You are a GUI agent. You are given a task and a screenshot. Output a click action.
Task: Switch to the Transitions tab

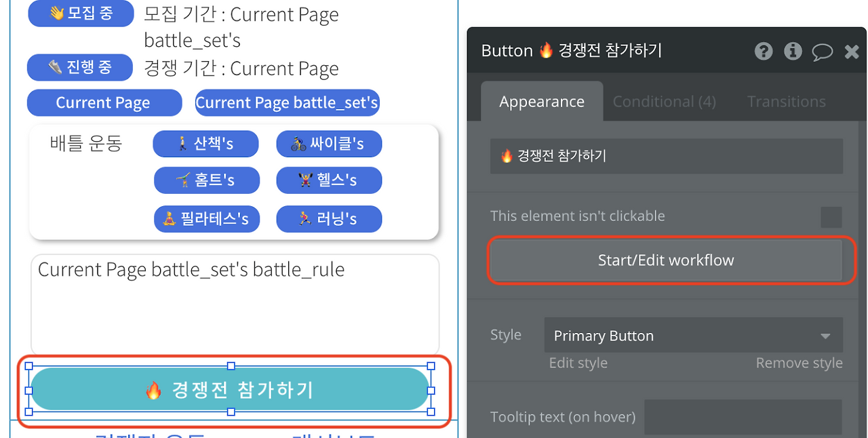click(x=786, y=102)
